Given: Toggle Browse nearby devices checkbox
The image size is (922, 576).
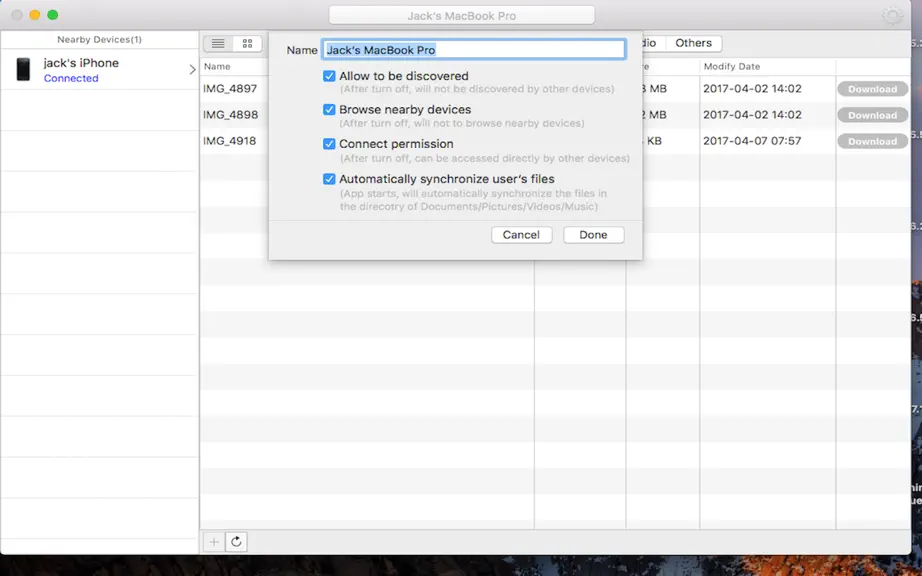Looking at the screenshot, I should point(329,109).
